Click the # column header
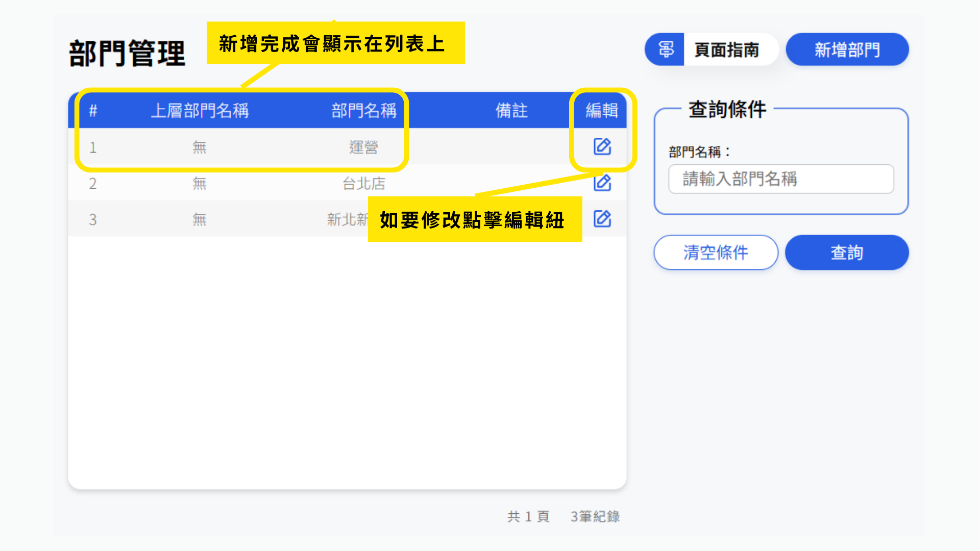This screenshot has width=980, height=551. 93,110
